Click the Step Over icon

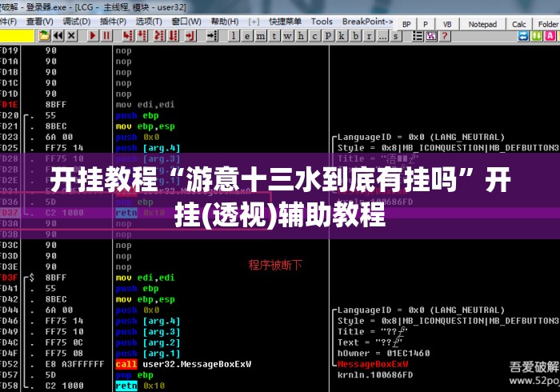(142, 36)
